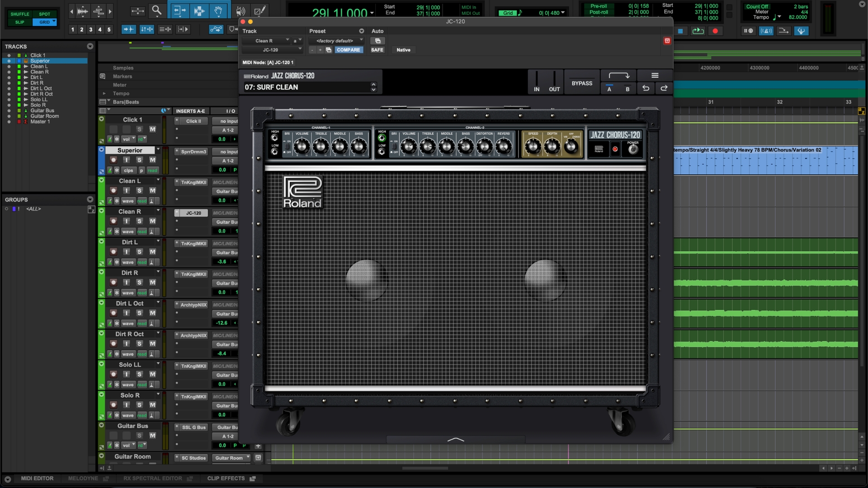The width and height of the screenshot is (868, 488).
Task: Open Superior track name dropdown arrow
Action: point(158,149)
